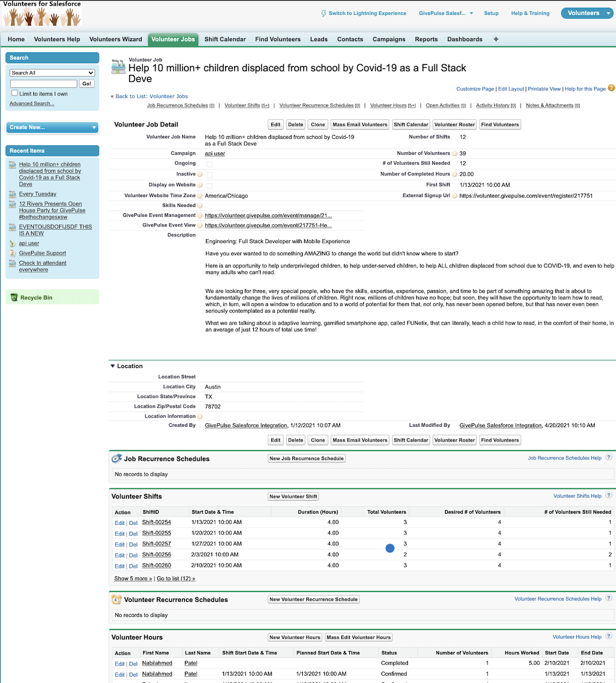Click the Volunteer Job header icon

click(118, 67)
